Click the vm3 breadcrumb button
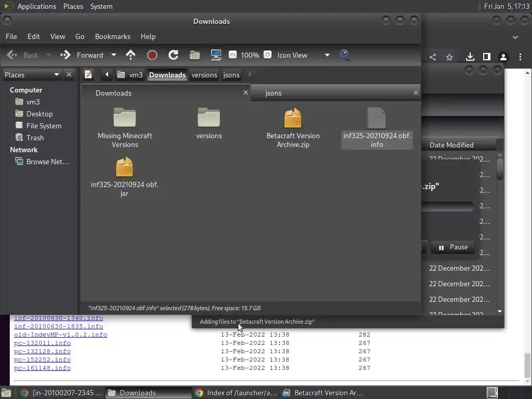The height and width of the screenshot is (399, 532). (x=130, y=75)
